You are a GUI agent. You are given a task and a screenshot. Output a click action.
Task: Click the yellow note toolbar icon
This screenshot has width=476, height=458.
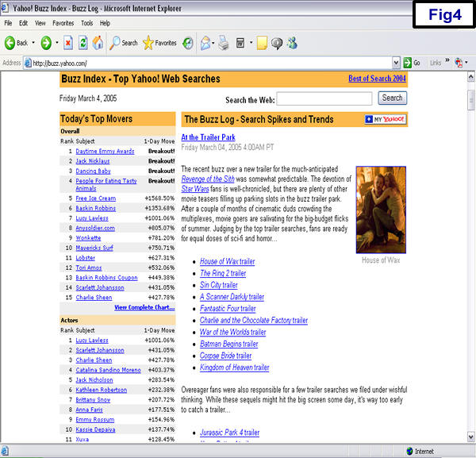click(x=262, y=43)
